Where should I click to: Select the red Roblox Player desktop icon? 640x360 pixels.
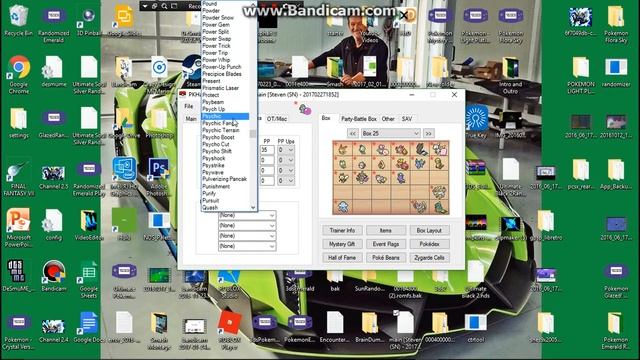229,329
